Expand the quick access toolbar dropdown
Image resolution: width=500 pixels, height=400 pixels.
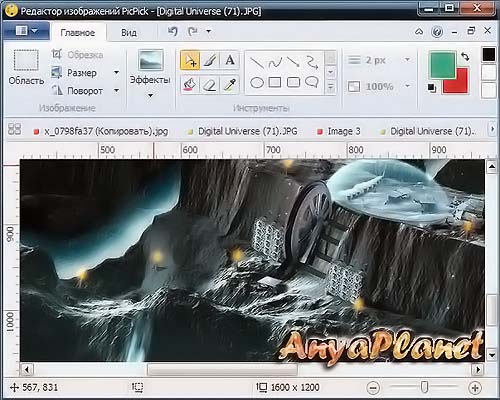pos(209,31)
